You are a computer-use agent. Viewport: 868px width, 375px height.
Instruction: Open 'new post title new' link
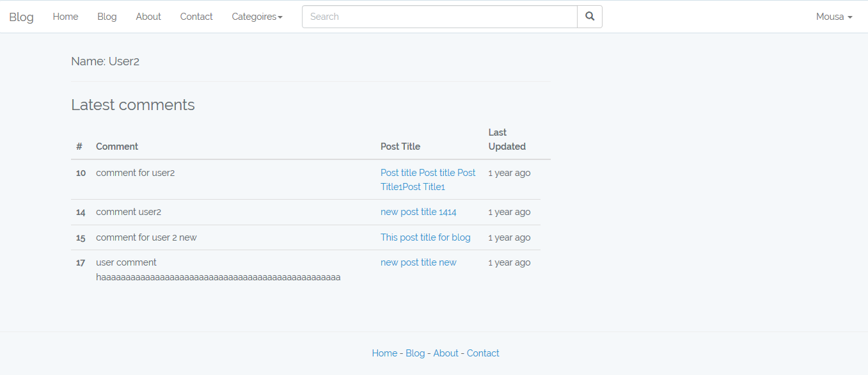pos(418,262)
